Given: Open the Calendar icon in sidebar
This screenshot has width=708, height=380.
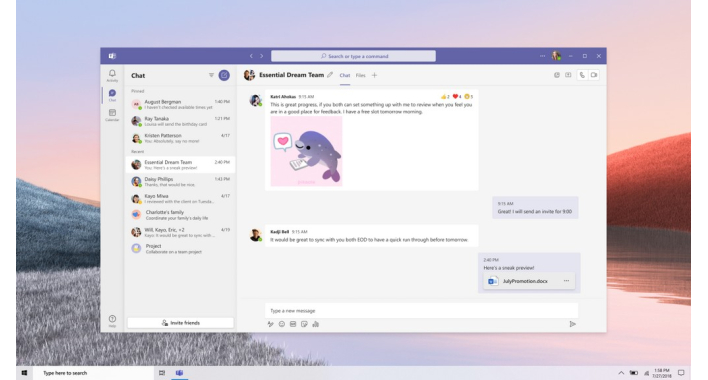Looking at the screenshot, I should tap(112, 115).
